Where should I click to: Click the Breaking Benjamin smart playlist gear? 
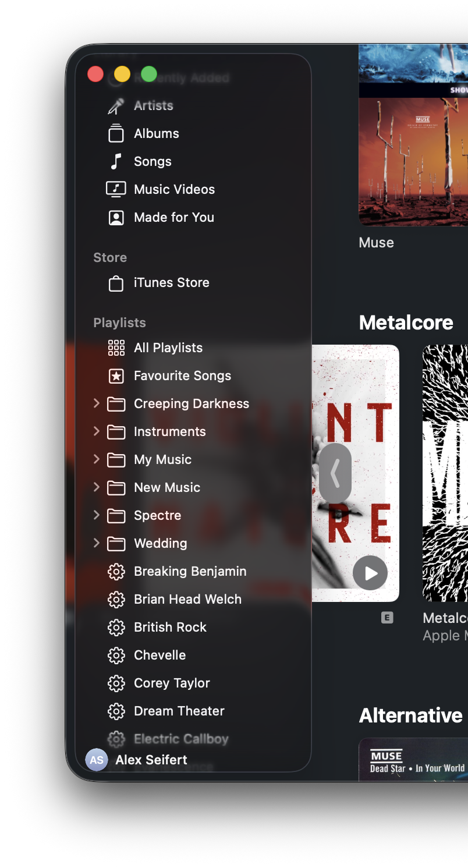(x=116, y=572)
